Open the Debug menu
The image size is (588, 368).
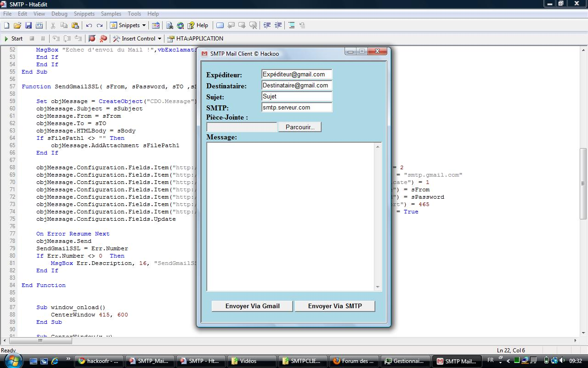coord(59,14)
